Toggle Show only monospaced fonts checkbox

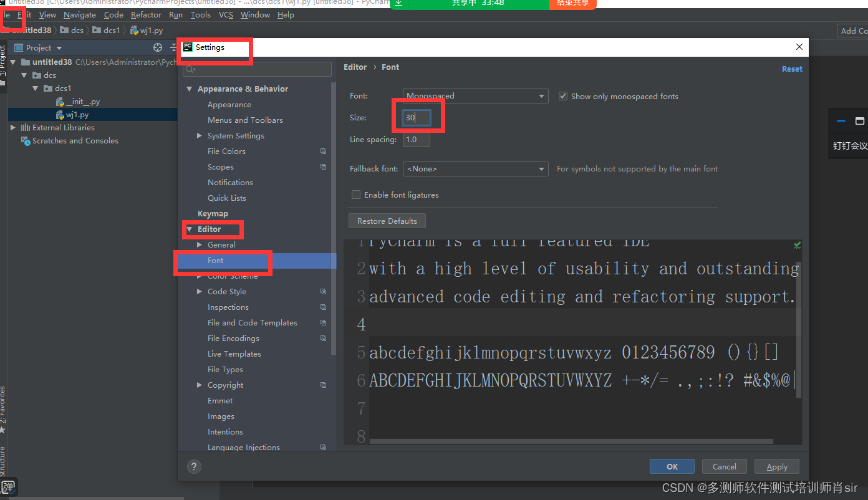pyautogui.click(x=563, y=96)
